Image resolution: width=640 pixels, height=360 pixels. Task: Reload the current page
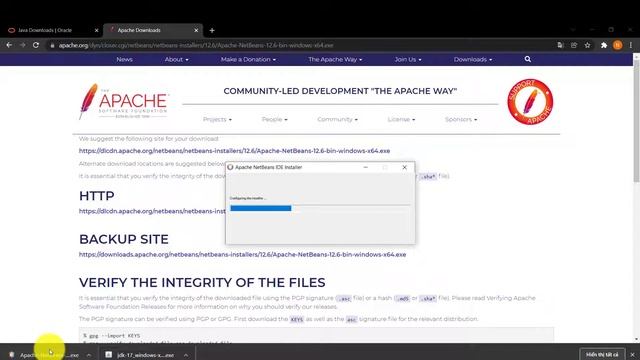tap(36, 45)
